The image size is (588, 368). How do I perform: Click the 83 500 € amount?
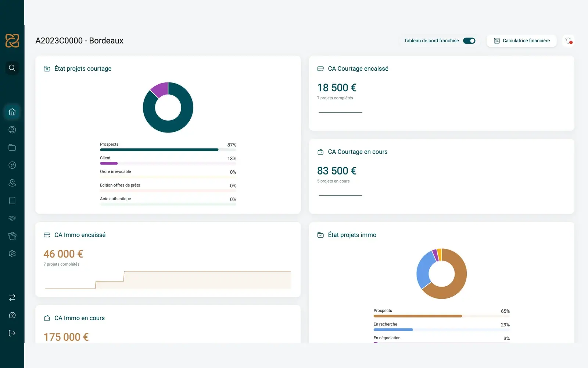[x=337, y=171]
